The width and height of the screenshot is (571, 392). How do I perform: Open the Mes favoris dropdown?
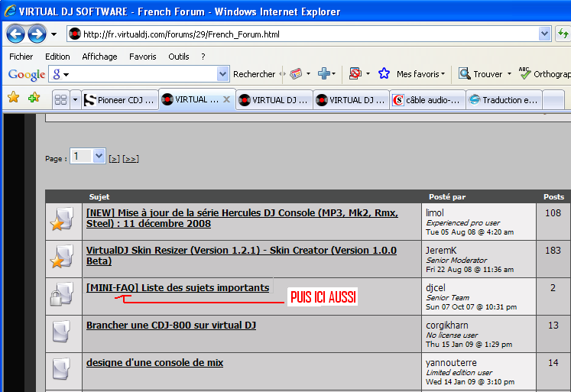[420, 74]
